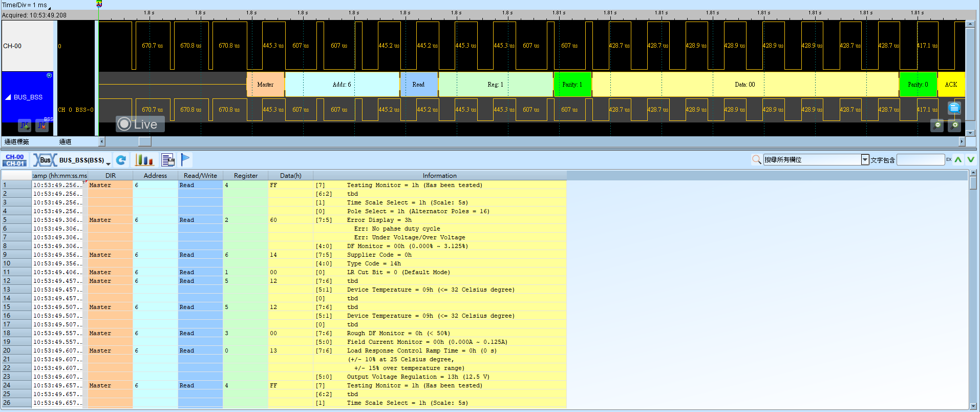Click the search text contains input field
980x412 pixels.
pyautogui.click(x=921, y=160)
